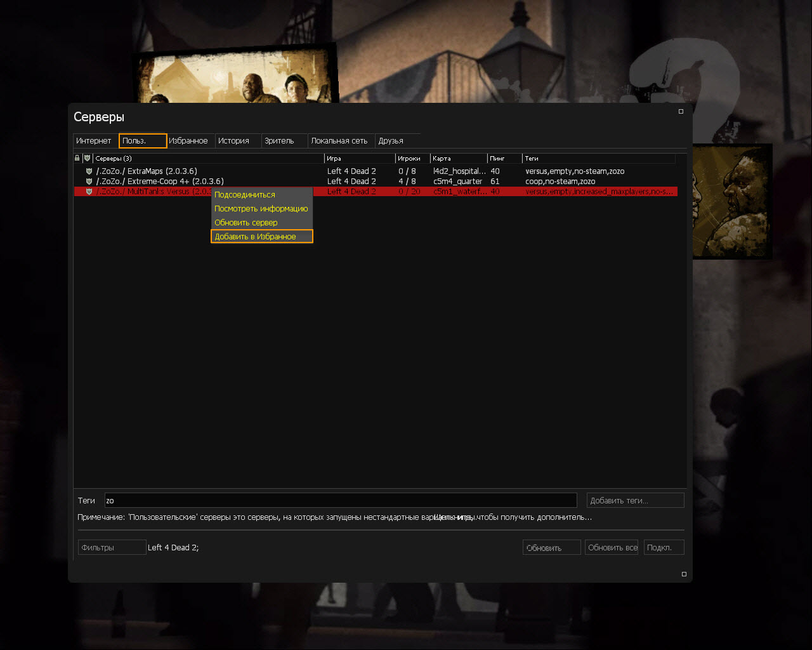Viewport: 812px width, 650px height.
Task: Sort list by Серверы (3) column header
Action: coord(208,158)
